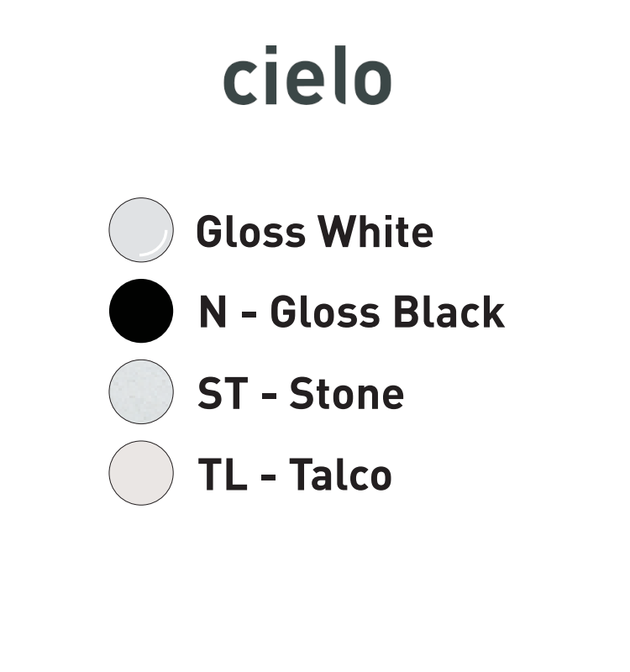The image size is (630, 672).
Task: Click the dash in the Stone label
Action: tap(269, 395)
